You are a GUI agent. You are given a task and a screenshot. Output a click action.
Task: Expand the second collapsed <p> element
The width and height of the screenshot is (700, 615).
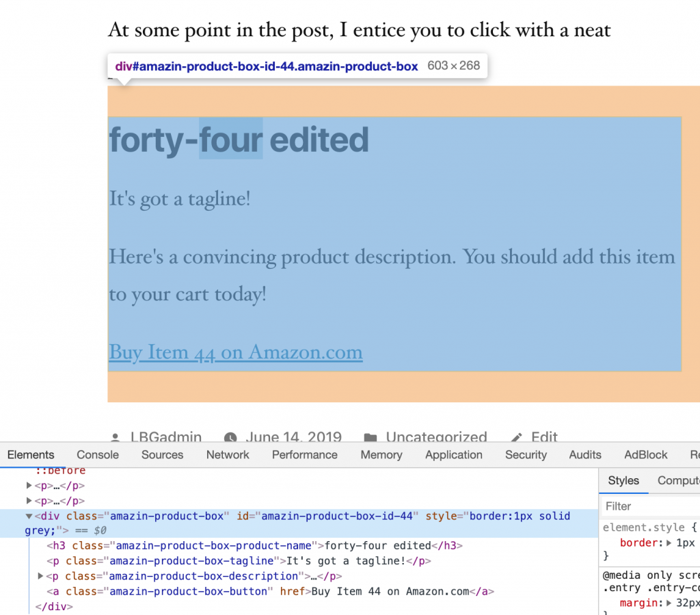tap(29, 501)
